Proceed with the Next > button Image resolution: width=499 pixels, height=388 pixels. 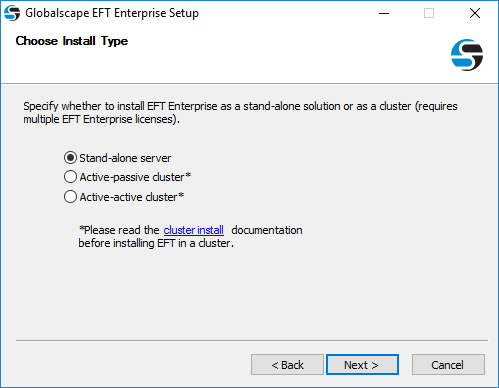coord(362,365)
